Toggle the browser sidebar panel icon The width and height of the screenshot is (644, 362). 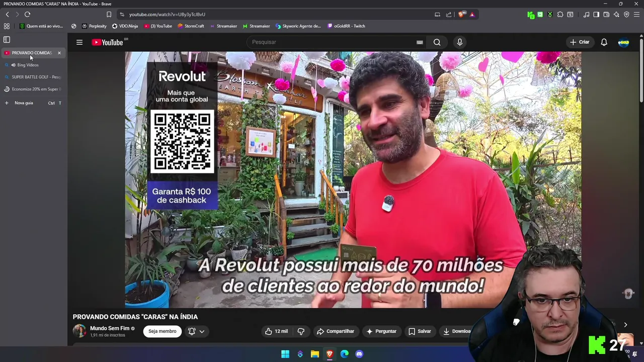click(x=596, y=15)
